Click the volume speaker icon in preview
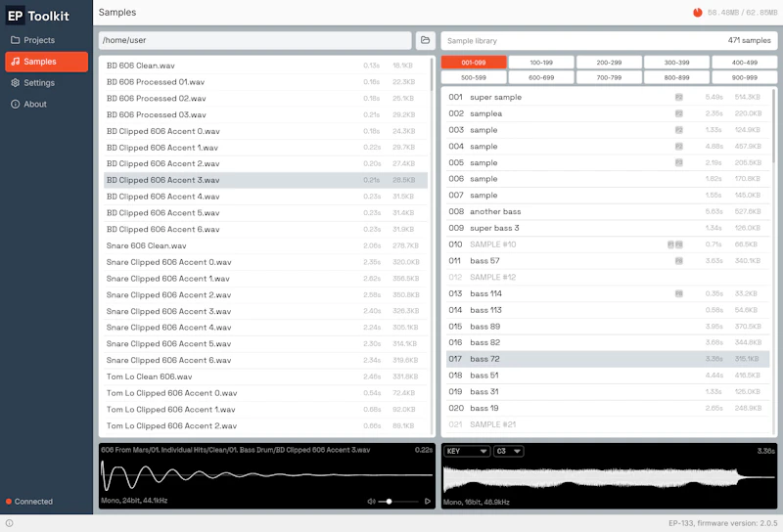Screen dimensions: 783x532 (371, 501)
